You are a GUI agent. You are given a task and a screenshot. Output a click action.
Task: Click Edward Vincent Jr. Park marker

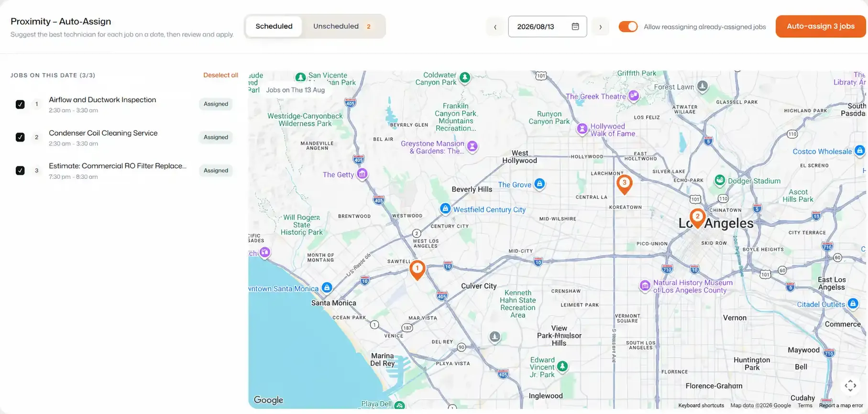[x=562, y=366]
